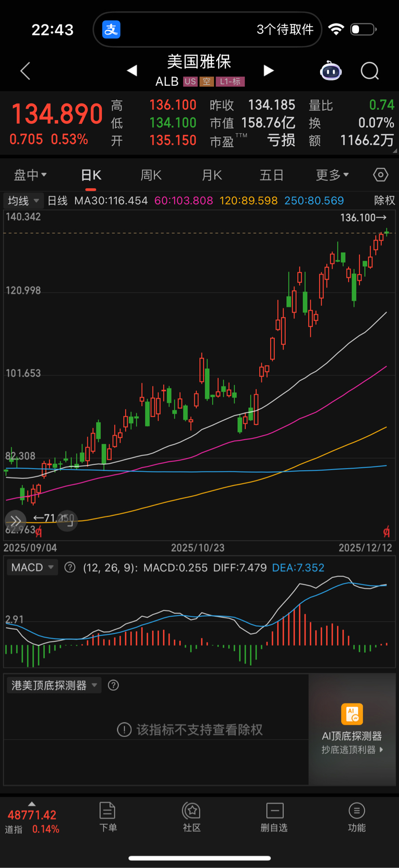The height and width of the screenshot is (868, 399).
Task: Open 抄底逃顶利器 link
Action: (352, 749)
